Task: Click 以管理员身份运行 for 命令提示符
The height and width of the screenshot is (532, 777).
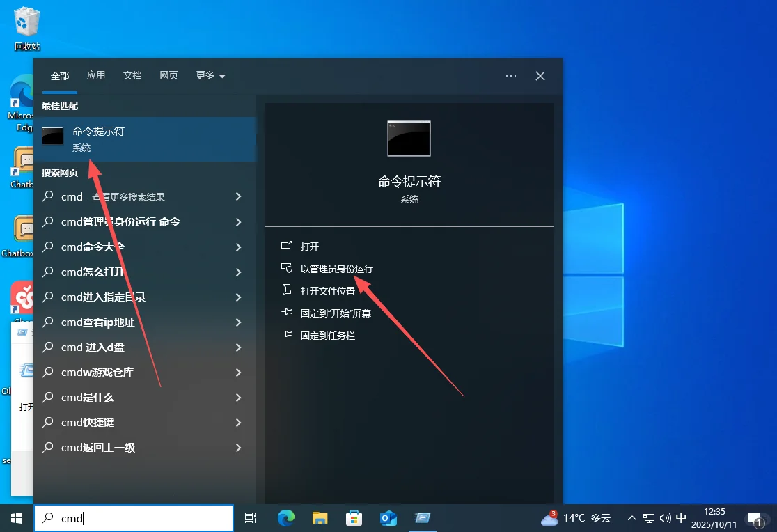Action: click(x=337, y=268)
